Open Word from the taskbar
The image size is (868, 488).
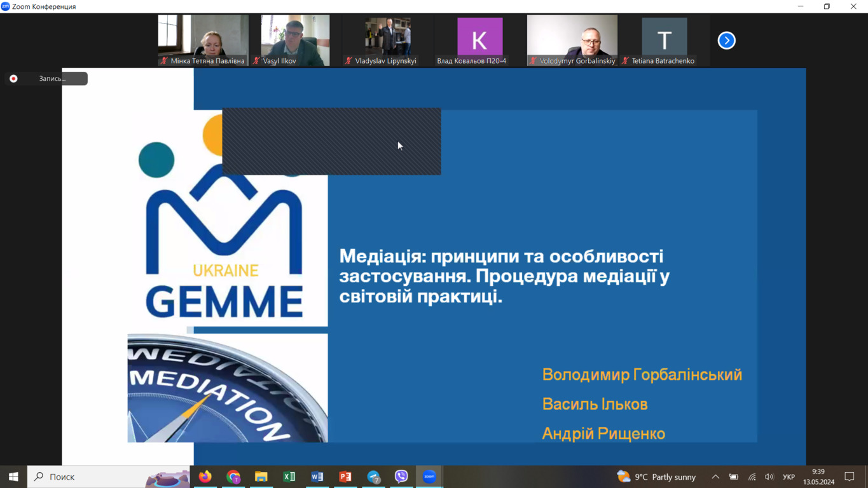[x=317, y=477]
